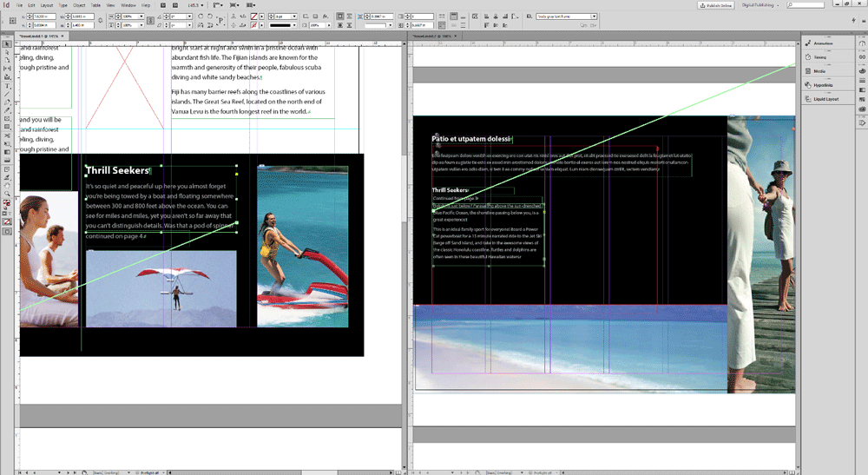868x475 pixels.
Task: Toggle fill and stroke swatch in toolbox
Action: coord(7,203)
